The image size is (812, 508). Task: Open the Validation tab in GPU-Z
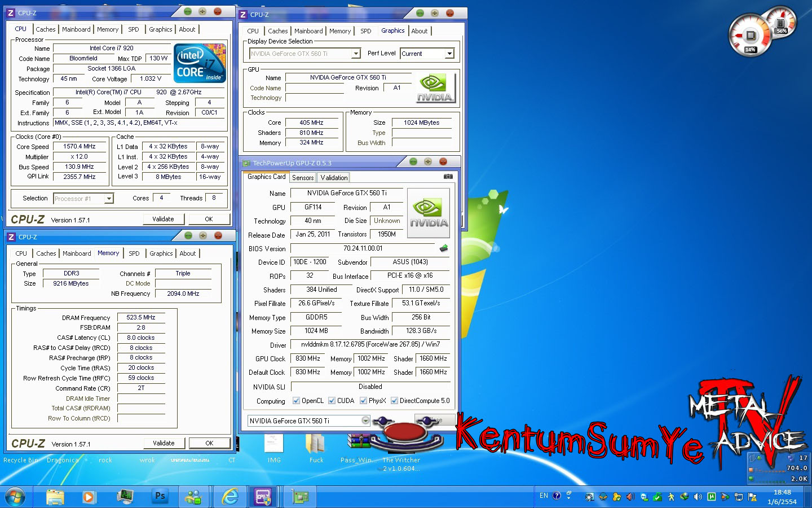tap(334, 177)
